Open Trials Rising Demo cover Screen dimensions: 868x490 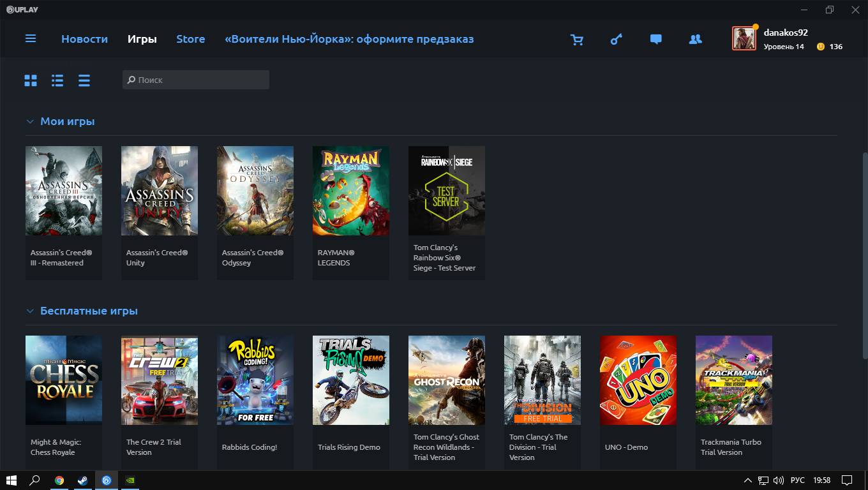(351, 380)
